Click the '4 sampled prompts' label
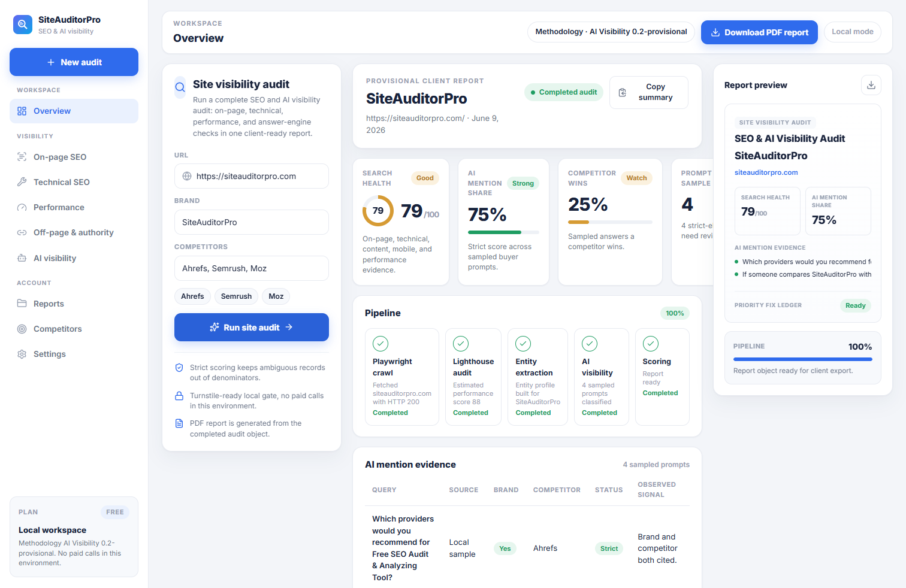This screenshot has width=906, height=588. point(656,465)
